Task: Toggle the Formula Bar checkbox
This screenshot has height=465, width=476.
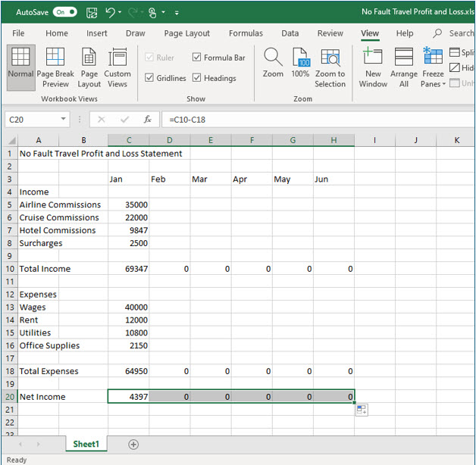Action: [197, 57]
